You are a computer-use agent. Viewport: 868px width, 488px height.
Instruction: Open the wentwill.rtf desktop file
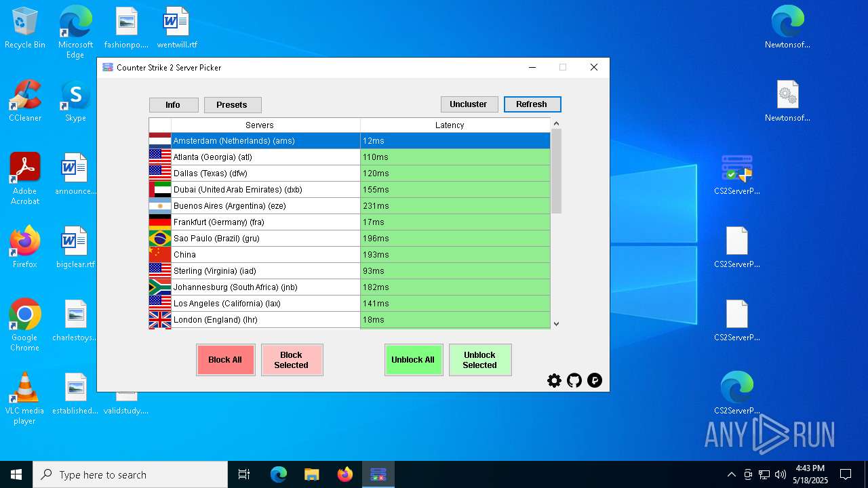pos(177,28)
